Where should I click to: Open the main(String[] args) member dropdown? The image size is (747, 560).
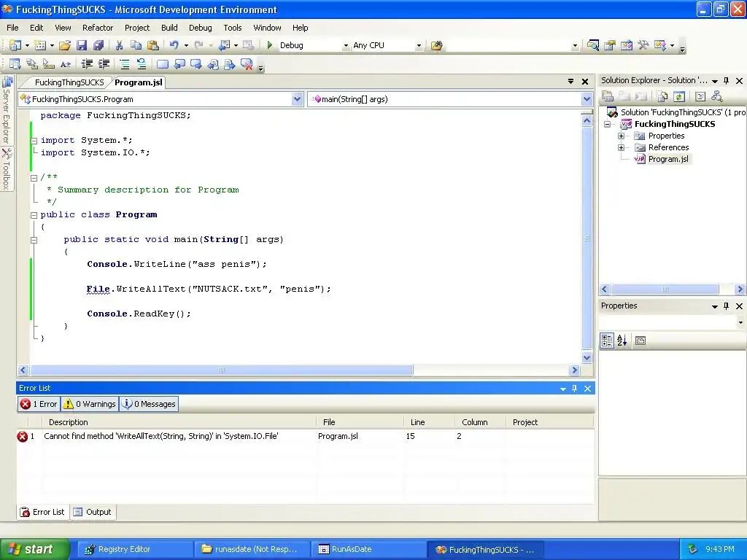[587, 99]
